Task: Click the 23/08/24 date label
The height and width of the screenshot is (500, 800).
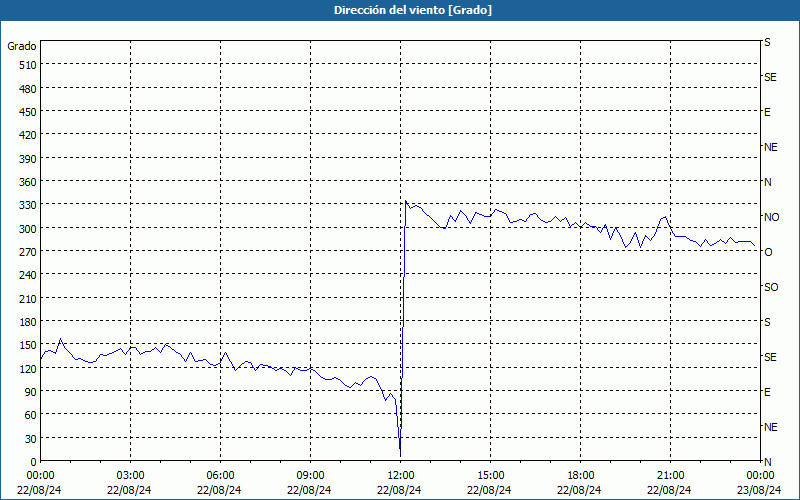Action: (759, 490)
